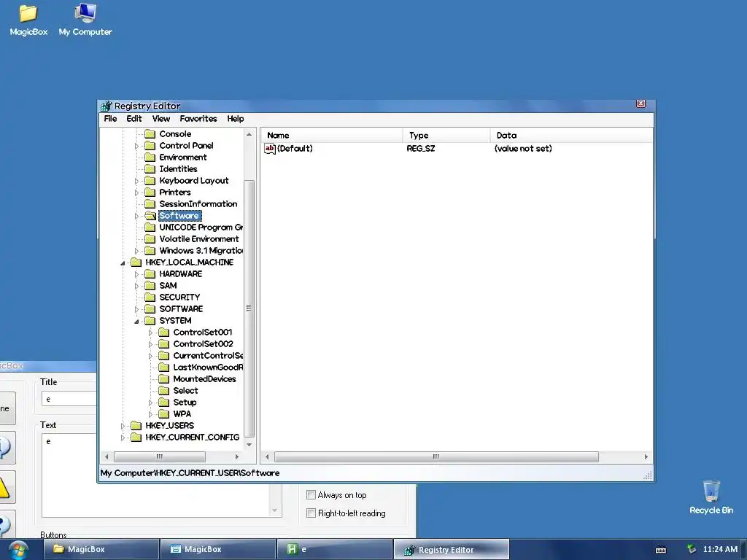This screenshot has height=560, width=747.
Task: Select the CurrentControlSet key
Action: (208, 356)
